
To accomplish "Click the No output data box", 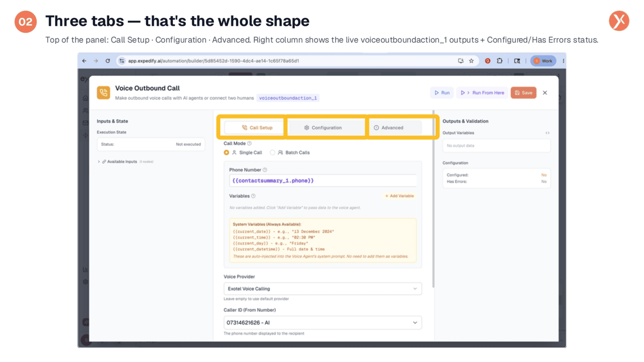I will click(x=496, y=146).
